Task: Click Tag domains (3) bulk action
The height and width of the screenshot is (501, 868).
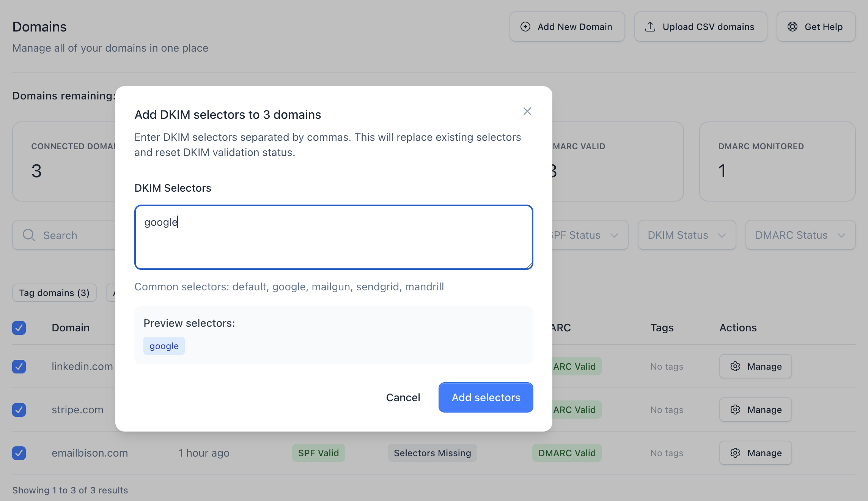Action: (54, 293)
